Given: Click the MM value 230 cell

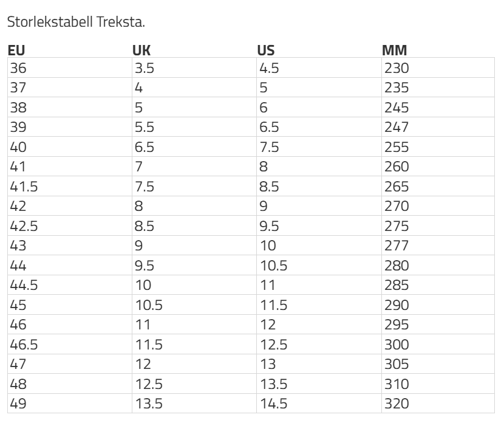Looking at the screenshot, I should point(438,67).
